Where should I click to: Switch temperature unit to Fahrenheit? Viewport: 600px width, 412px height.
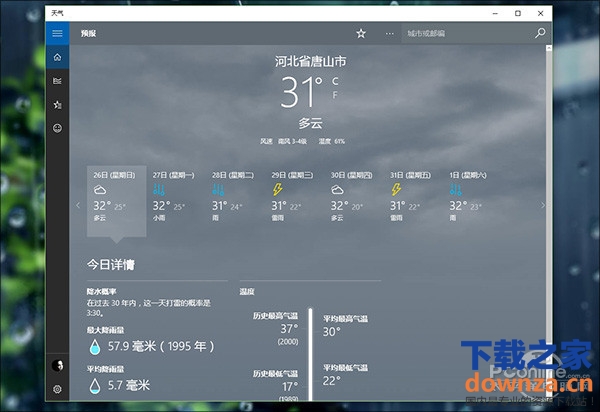pyautogui.click(x=335, y=94)
